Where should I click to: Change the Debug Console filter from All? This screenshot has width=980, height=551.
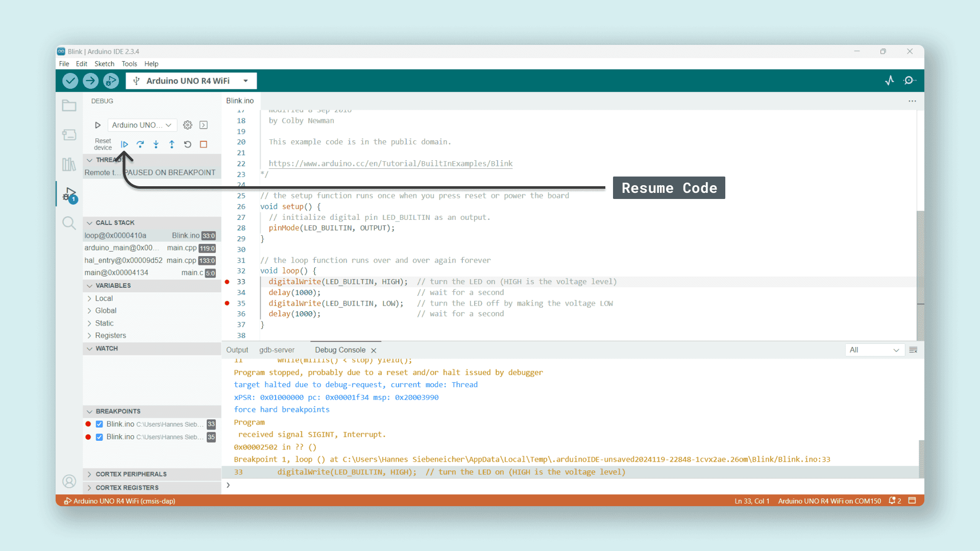click(874, 350)
